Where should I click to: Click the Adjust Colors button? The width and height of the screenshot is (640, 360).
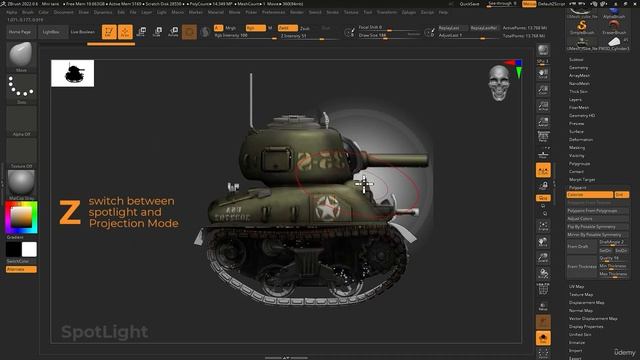tap(598, 219)
